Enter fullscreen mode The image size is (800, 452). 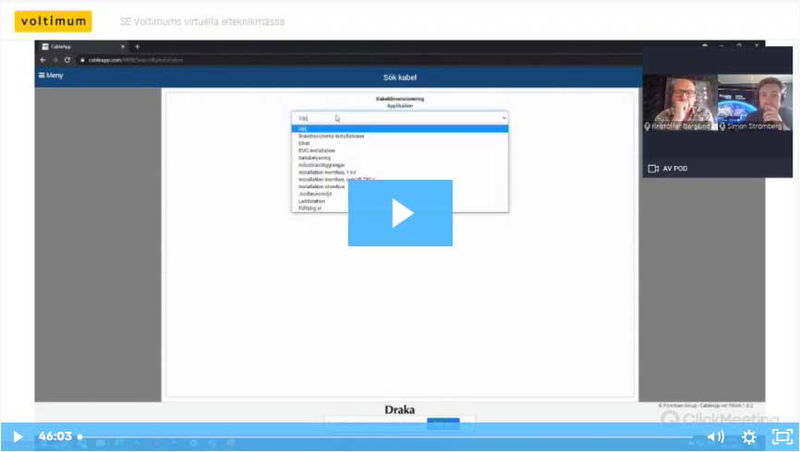coord(782,437)
